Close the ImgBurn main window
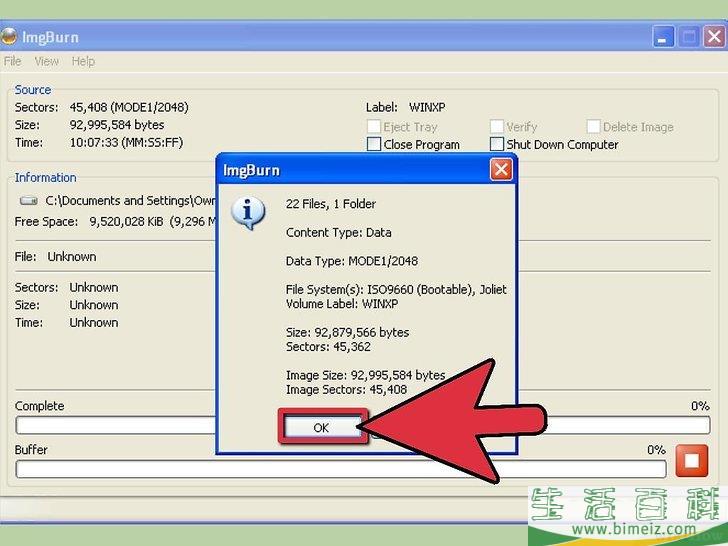The height and width of the screenshot is (546, 728). coord(714,37)
